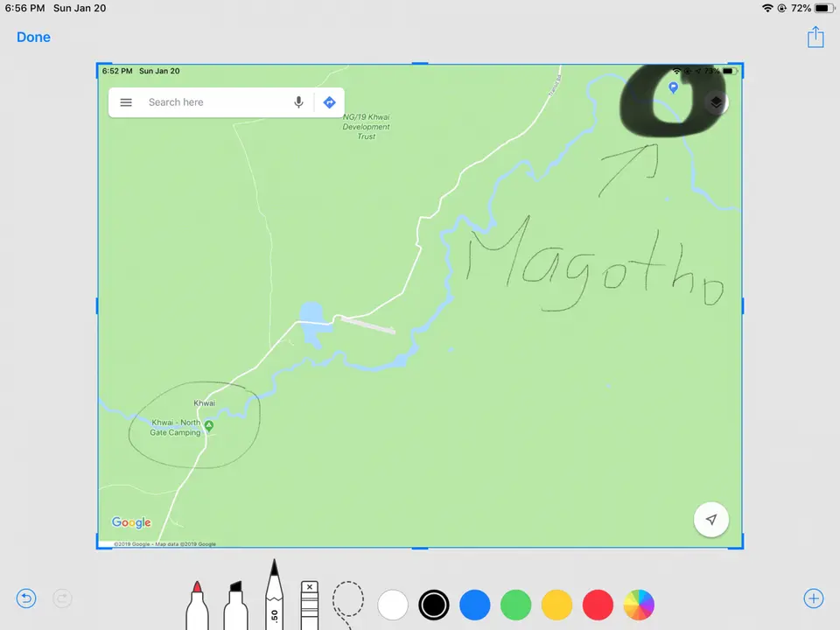Tap the Khwai campground green marker

coord(209,426)
